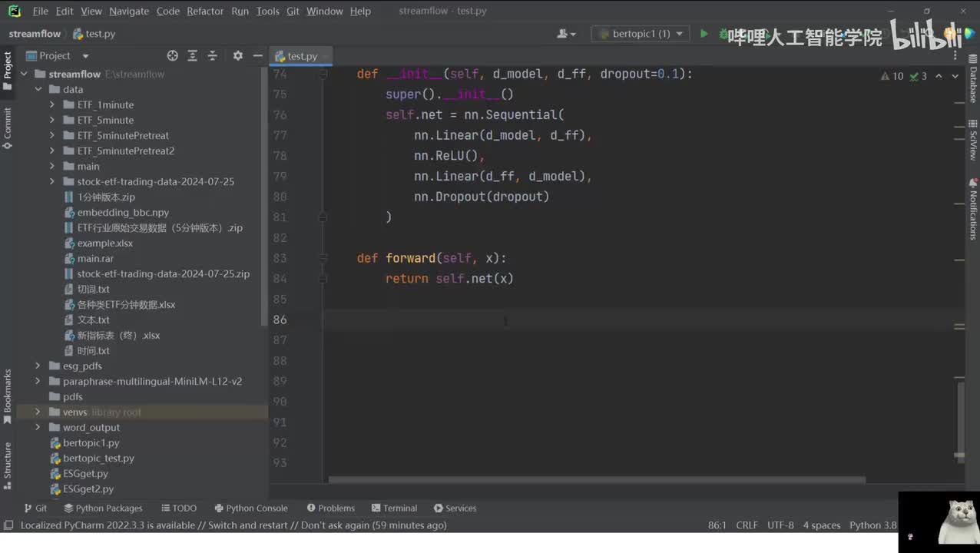980x553 pixels.
Task: Expand the ETF_5minutePretreat folder
Action: (51, 136)
